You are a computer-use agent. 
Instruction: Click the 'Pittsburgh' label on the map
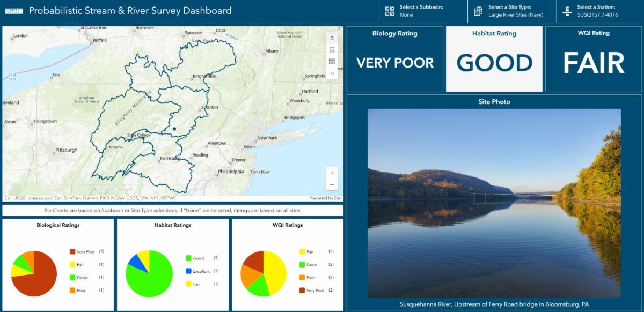pos(67,150)
